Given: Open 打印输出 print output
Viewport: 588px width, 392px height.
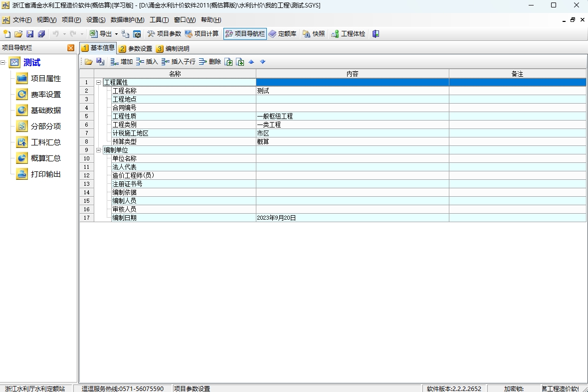Looking at the screenshot, I should pyautogui.click(x=38, y=174).
